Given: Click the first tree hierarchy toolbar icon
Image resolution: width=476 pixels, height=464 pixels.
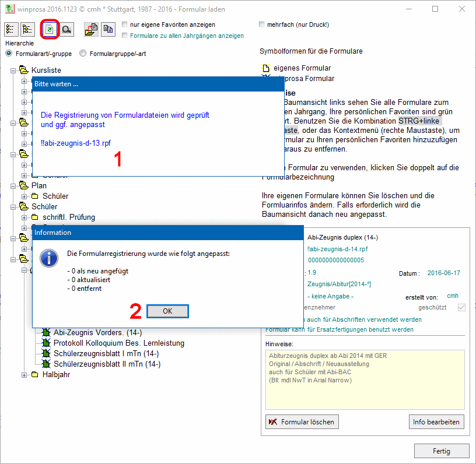Looking at the screenshot, I should [11, 30].
